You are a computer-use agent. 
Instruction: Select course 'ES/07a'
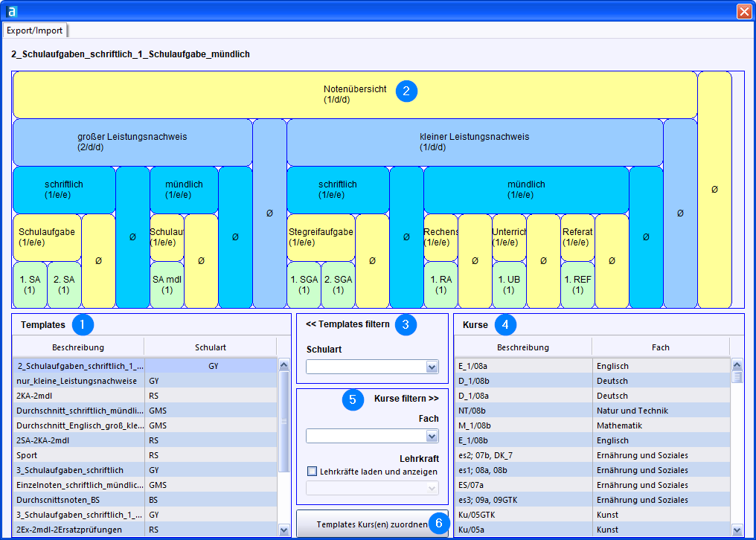(x=592, y=485)
